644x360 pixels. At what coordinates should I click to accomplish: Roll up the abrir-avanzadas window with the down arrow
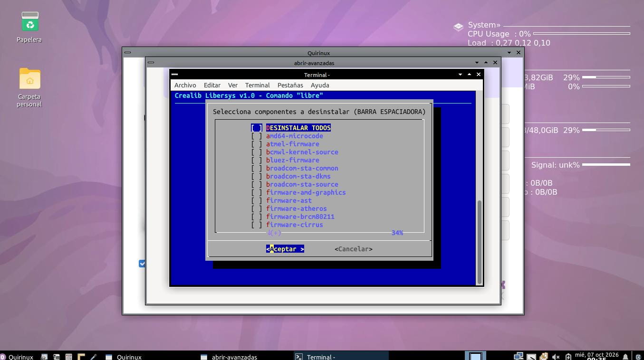(477, 63)
